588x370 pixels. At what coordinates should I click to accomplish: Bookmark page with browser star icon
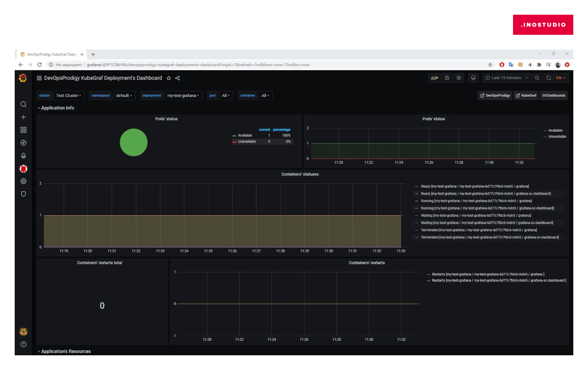pyautogui.click(x=490, y=64)
